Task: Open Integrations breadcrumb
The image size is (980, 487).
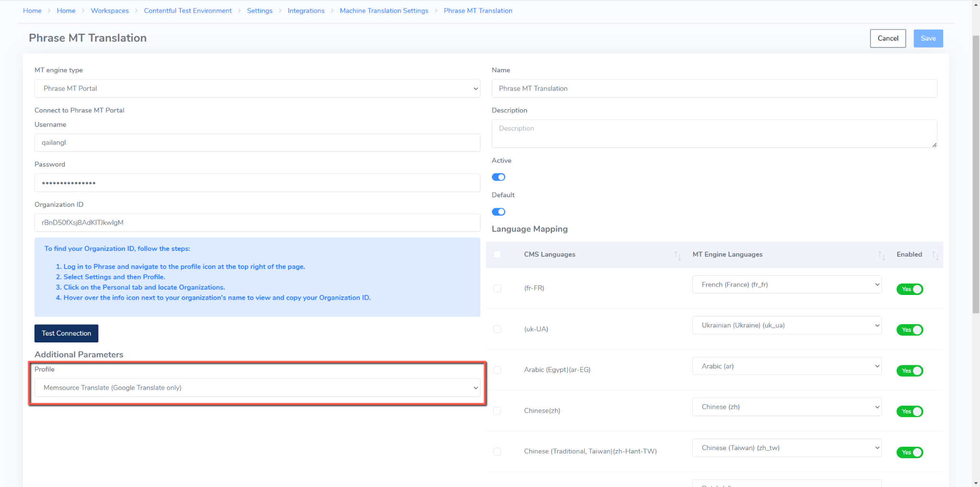Action: click(x=306, y=11)
